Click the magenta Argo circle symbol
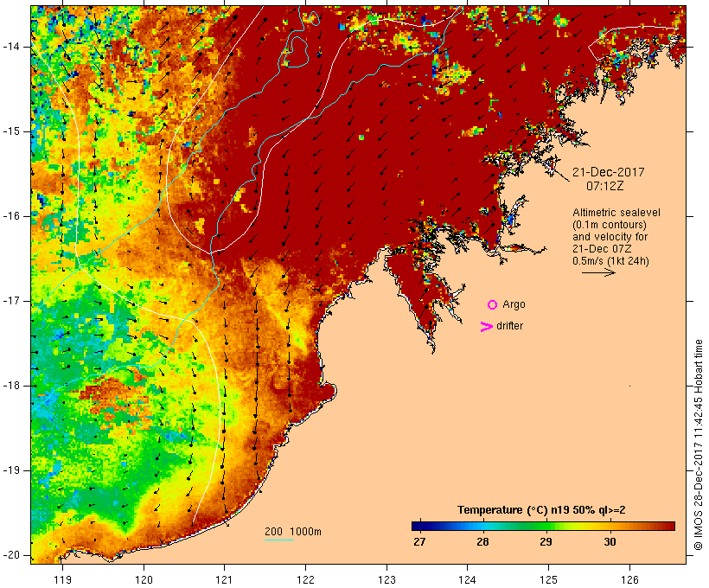Viewport: 709px width, 588px height. coord(493,305)
